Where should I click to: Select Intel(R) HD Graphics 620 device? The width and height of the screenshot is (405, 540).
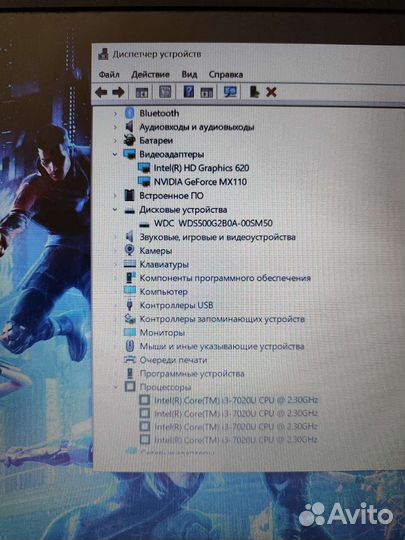tap(201, 168)
